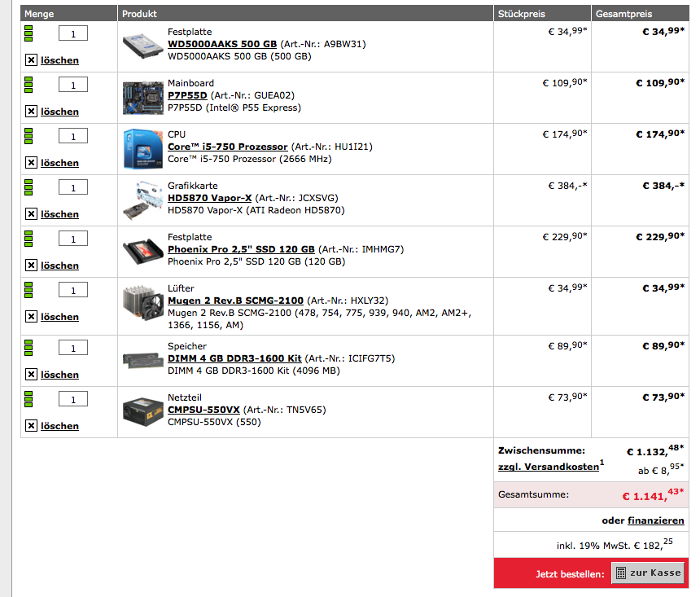Image resolution: width=700 pixels, height=597 pixels.
Task: Click löschen link for Core i5-750 row
Action: pos(59,163)
